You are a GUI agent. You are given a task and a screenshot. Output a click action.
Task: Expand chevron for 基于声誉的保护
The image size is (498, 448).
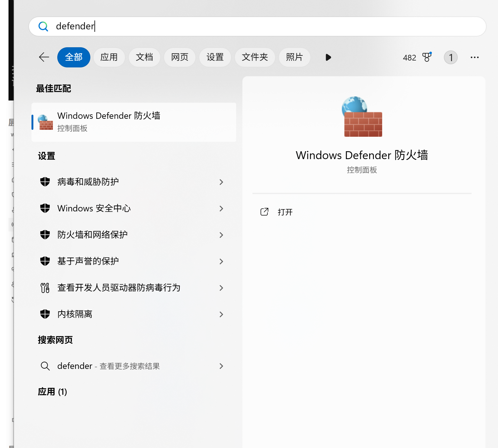[x=221, y=261]
